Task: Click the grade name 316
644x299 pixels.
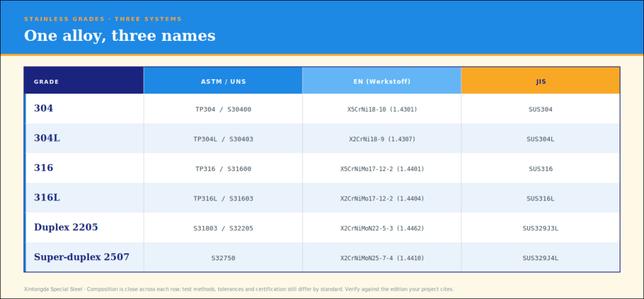Action: click(x=43, y=168)
